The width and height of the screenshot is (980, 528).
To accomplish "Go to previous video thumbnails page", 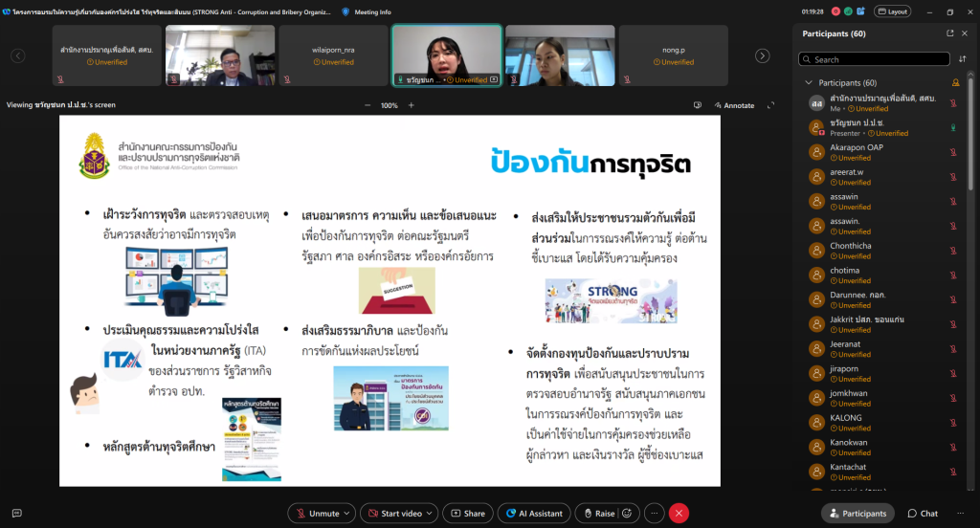I will click(18, 55).
